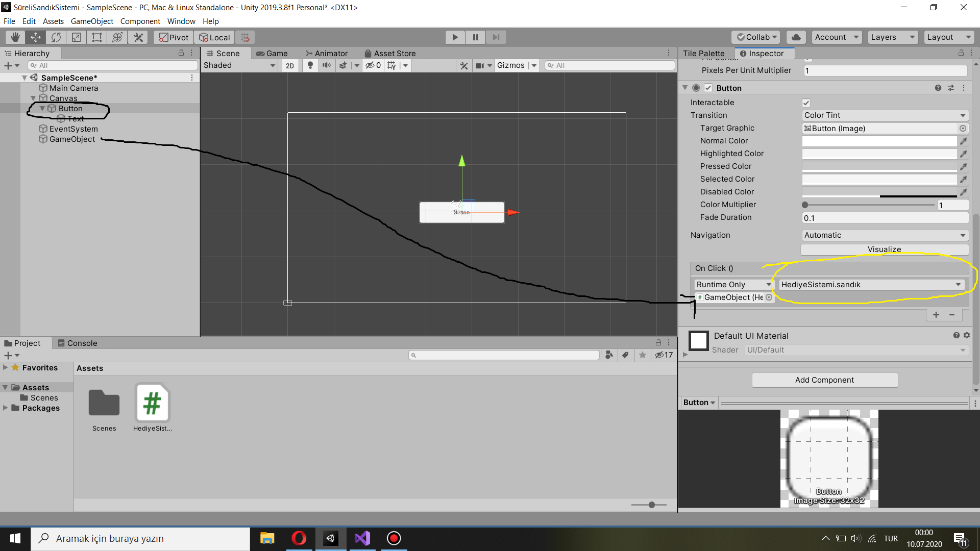The image size is (980, 551).
Task: Open Button component help icon
Action: tap(938, 88)
